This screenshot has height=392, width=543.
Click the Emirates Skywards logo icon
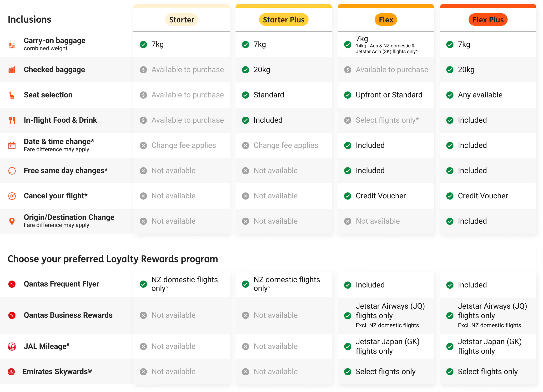pyautogui.click(x=11, y=372)
